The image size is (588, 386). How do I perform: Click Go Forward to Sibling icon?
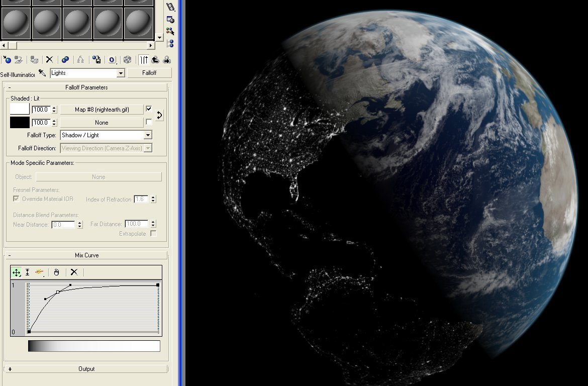click(x=167, y=60)
